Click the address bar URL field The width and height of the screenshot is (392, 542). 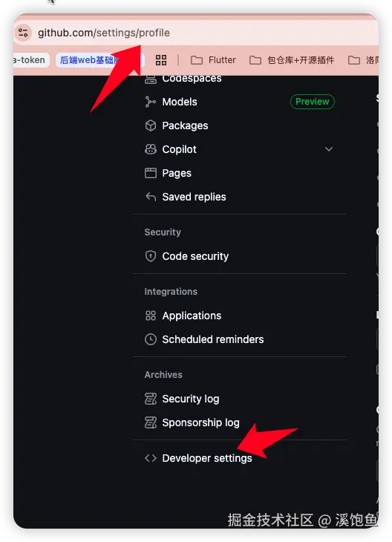pos(104,33)
